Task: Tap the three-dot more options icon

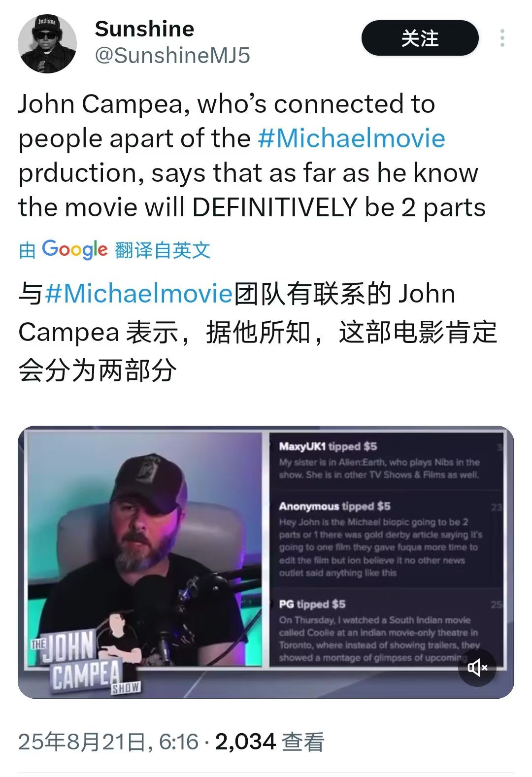Action: click(x=502, y=38)
